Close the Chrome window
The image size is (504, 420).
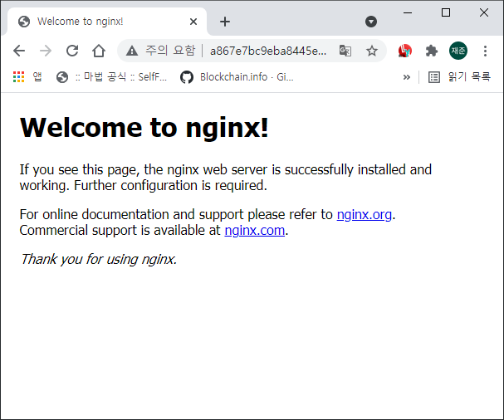pyautogui.click(x=484, y=12)
